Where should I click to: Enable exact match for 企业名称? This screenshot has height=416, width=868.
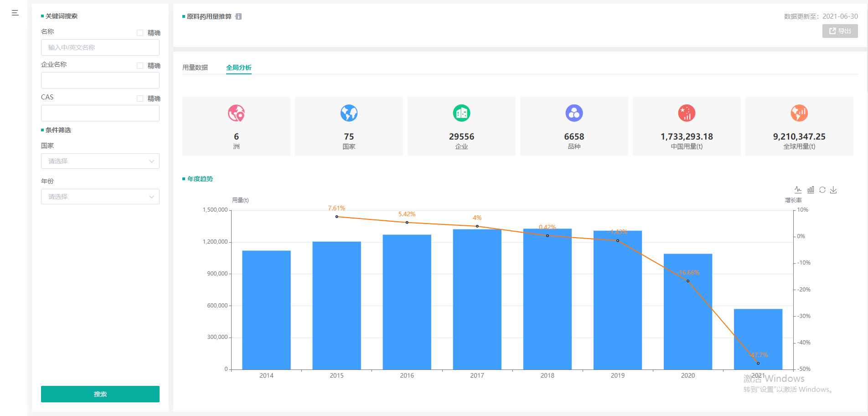click(140, 66)
